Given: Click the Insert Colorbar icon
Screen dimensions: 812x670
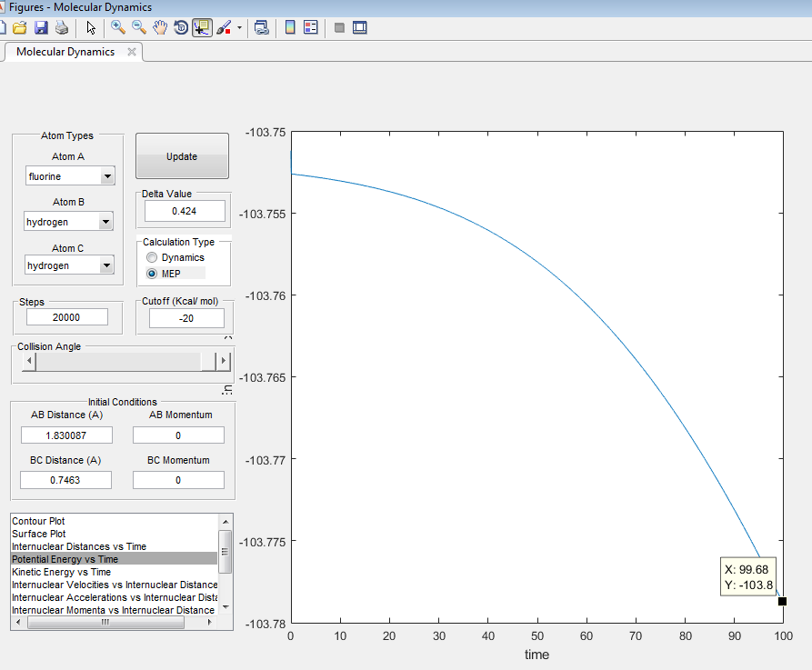Looking at the screenshot, I should (x=290, y=28).
